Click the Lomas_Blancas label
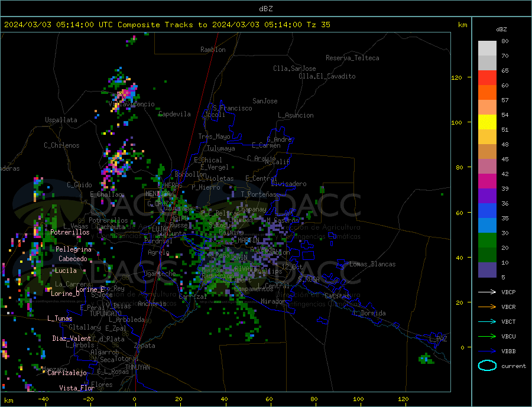 pos(372,264)
